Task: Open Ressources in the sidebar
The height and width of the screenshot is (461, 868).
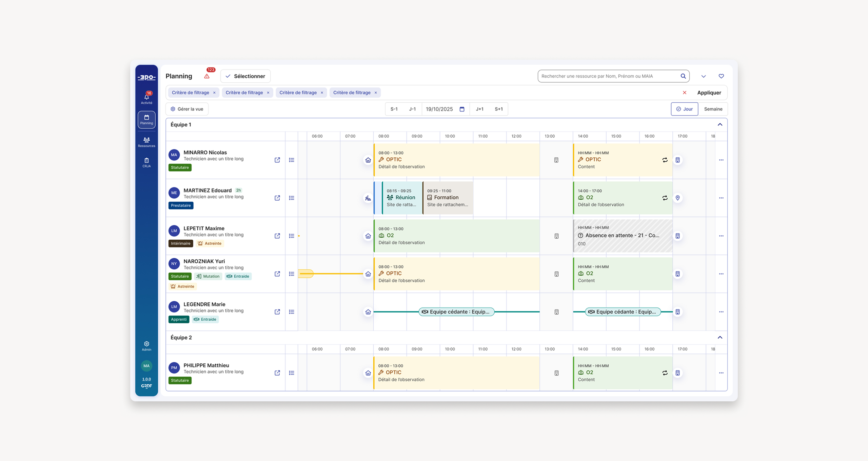Action: pyautogui.click(x=146, y=142)
